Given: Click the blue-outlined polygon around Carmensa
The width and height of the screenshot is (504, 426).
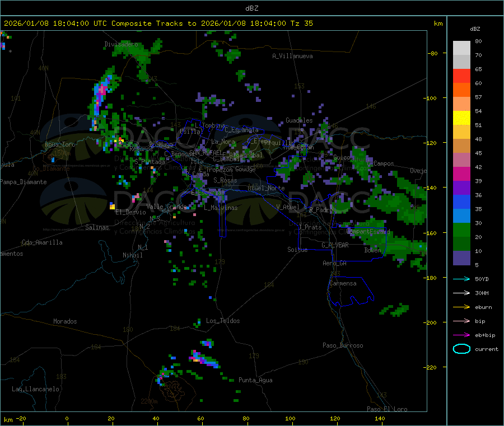Looking at the screenshot, I should 351,291.
